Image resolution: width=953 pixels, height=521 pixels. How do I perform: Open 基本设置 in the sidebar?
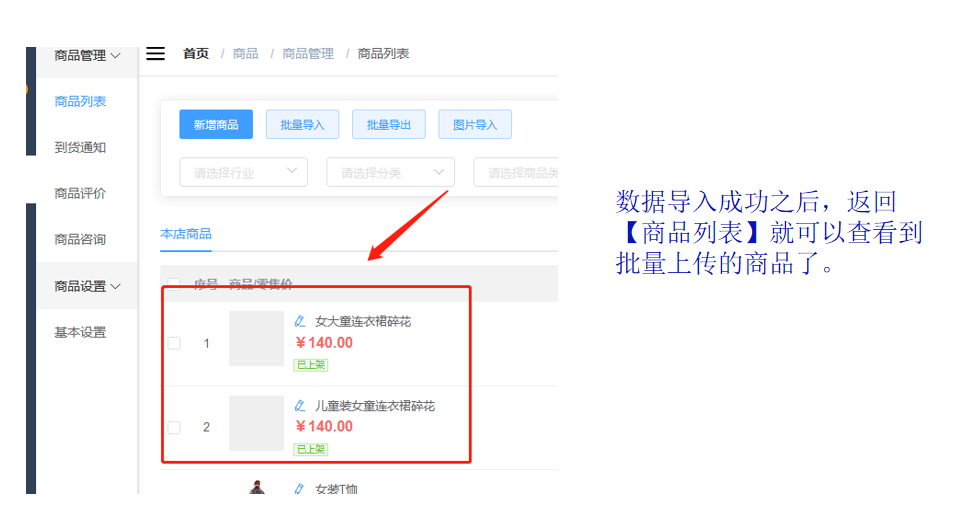80,333
